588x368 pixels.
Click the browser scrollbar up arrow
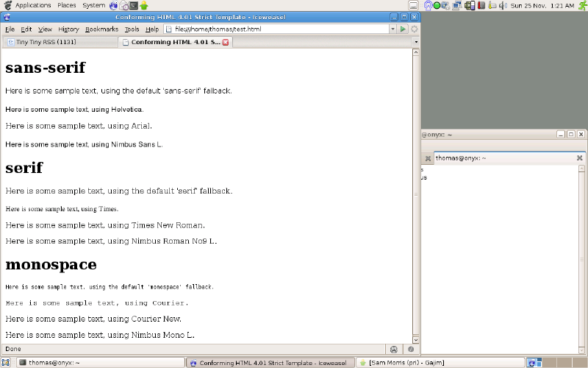point(415,52)
